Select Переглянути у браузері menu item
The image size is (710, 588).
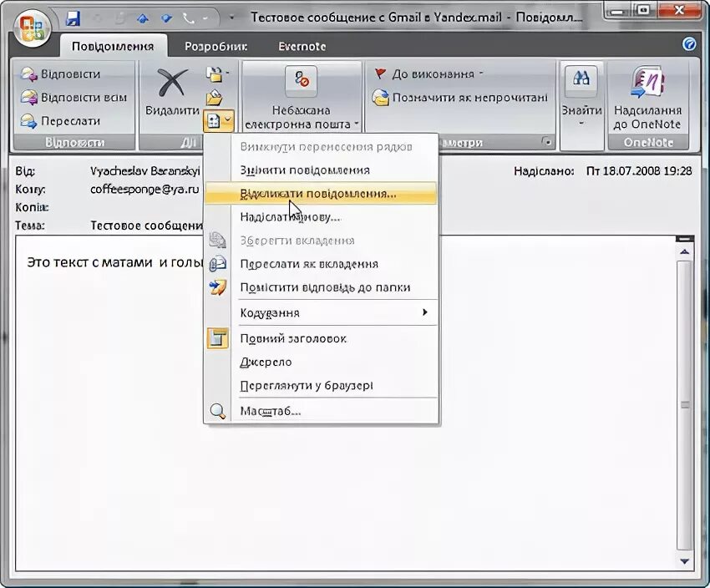click(321, 386)
